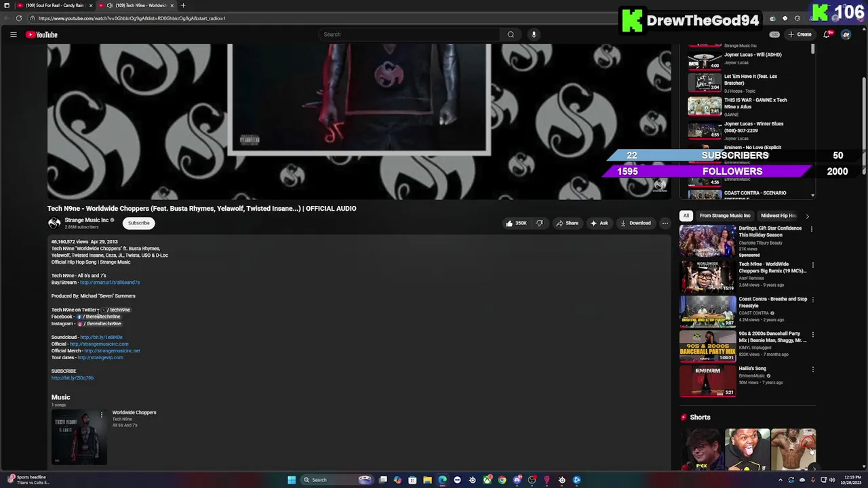Screen dimensions: 868x488
Task: Open the tab actions icon at window top-left
Action: (7, 5)
